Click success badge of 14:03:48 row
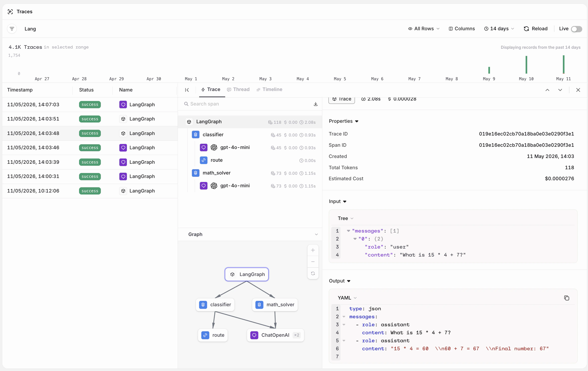 point(90,133)
